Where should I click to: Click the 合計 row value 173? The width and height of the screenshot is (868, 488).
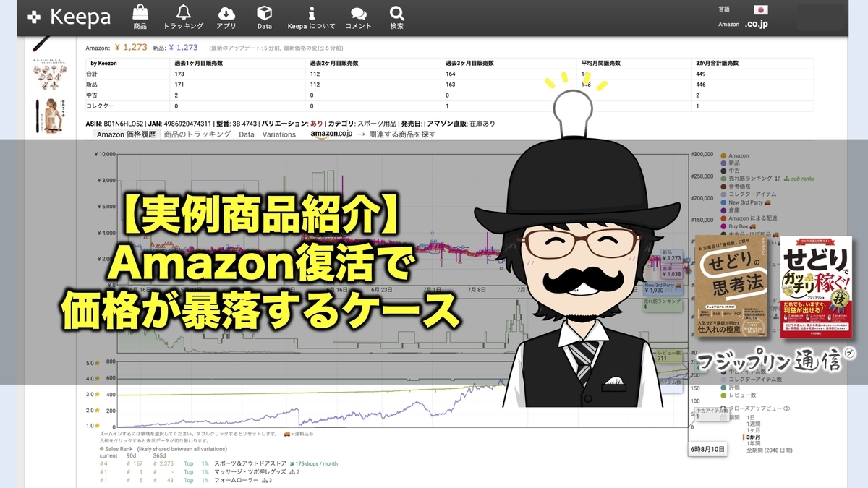click(x=179, y=74)
